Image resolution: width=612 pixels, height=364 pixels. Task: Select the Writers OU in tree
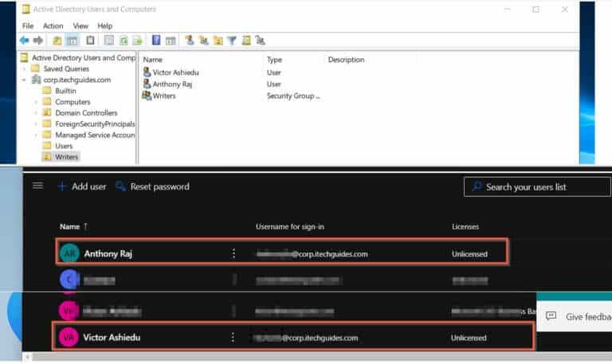pos(66,157)
